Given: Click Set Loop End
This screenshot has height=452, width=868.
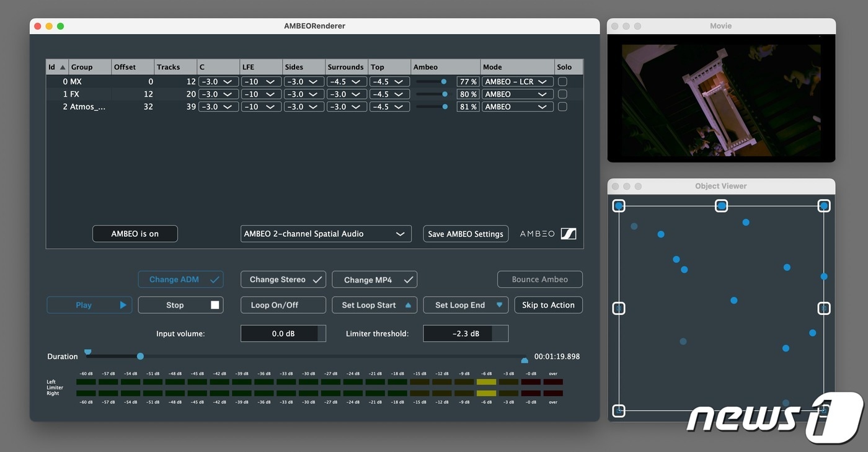Looking at the screenshot, I should pos(466,305).
